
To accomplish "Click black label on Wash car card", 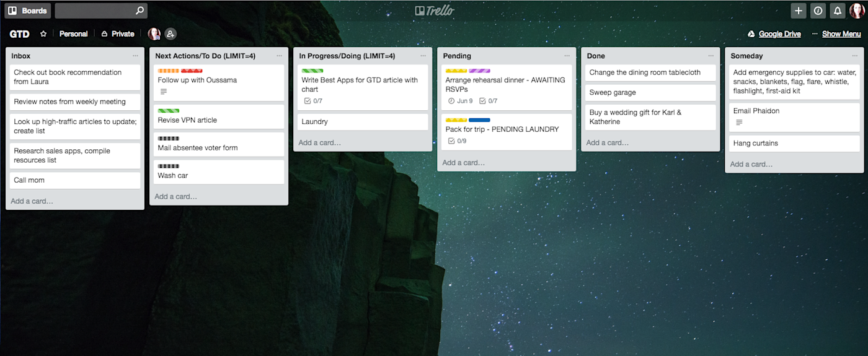I will [169, 167].
